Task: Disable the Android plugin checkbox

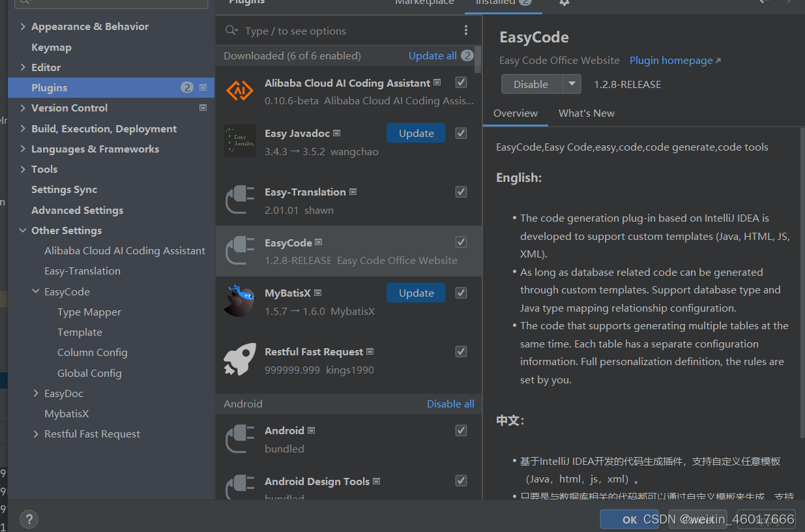Action: 461,430
